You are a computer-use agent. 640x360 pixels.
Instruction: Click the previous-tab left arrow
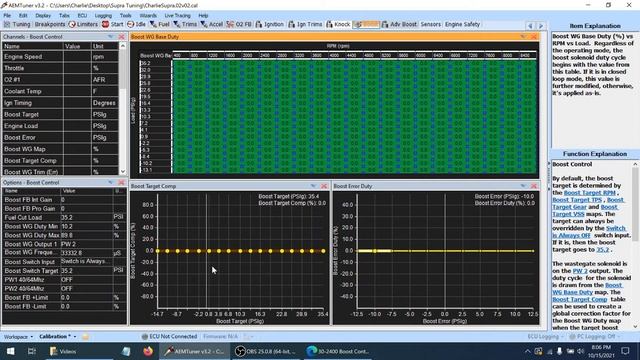[x=531, y=26]
